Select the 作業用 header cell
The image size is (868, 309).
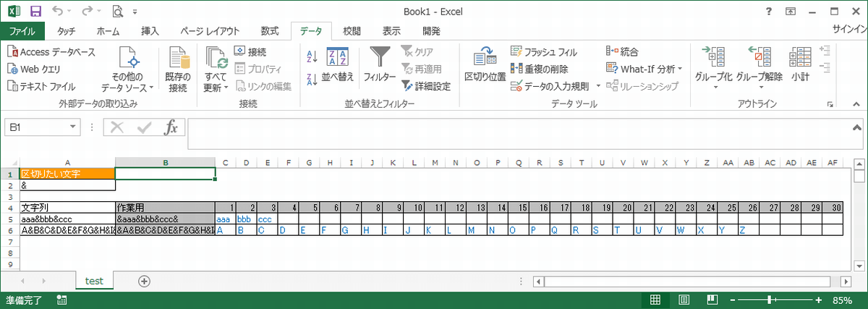click(166, 208)
